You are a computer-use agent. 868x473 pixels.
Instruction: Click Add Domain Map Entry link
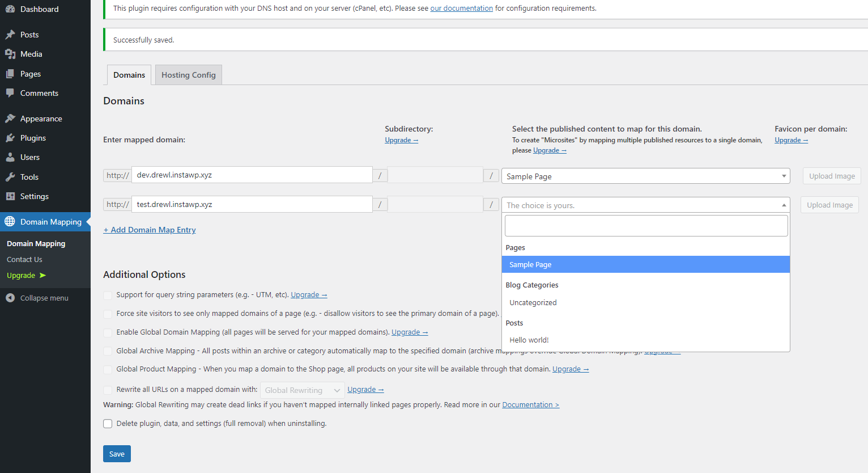click(150, 230)
